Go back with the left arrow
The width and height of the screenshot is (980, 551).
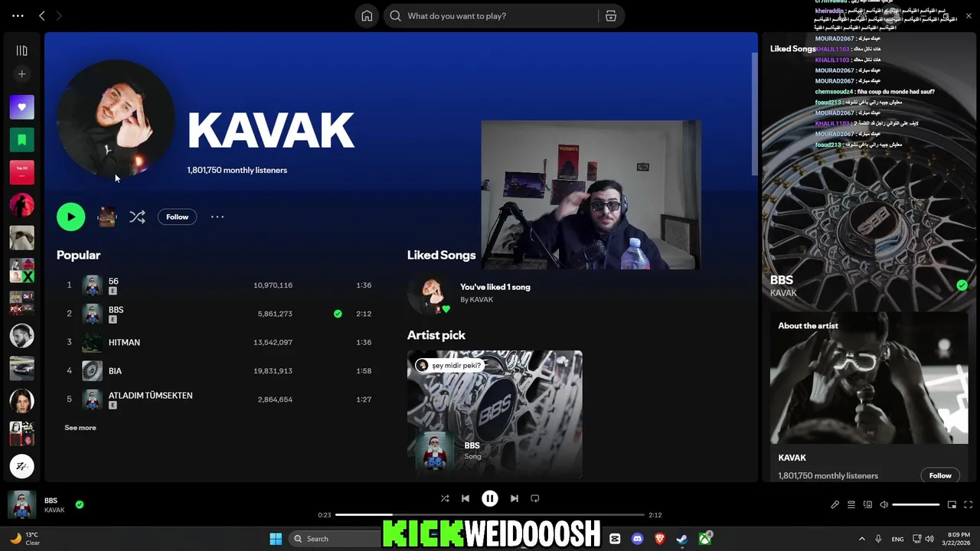(x=42, y=15)
